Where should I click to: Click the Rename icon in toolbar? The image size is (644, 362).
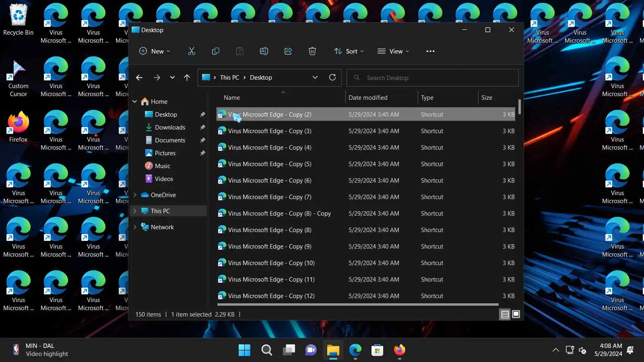coord(264,51)
